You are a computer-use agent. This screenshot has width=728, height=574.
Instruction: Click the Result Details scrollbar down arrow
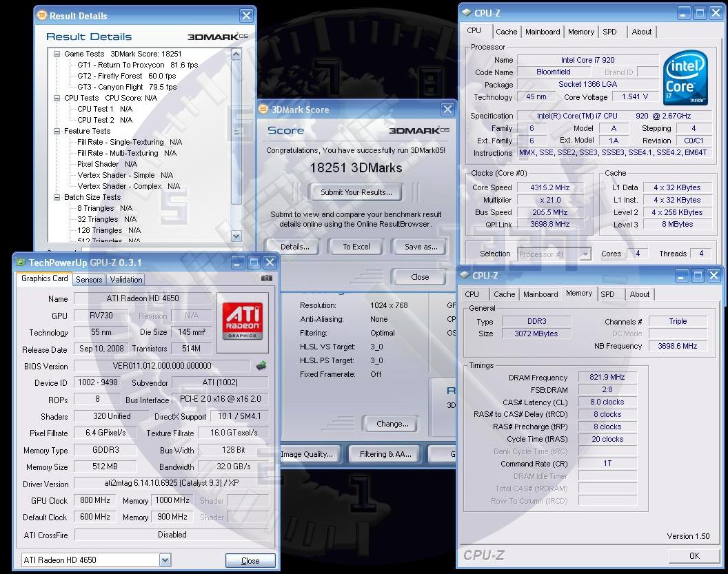[x=236, y=236]
